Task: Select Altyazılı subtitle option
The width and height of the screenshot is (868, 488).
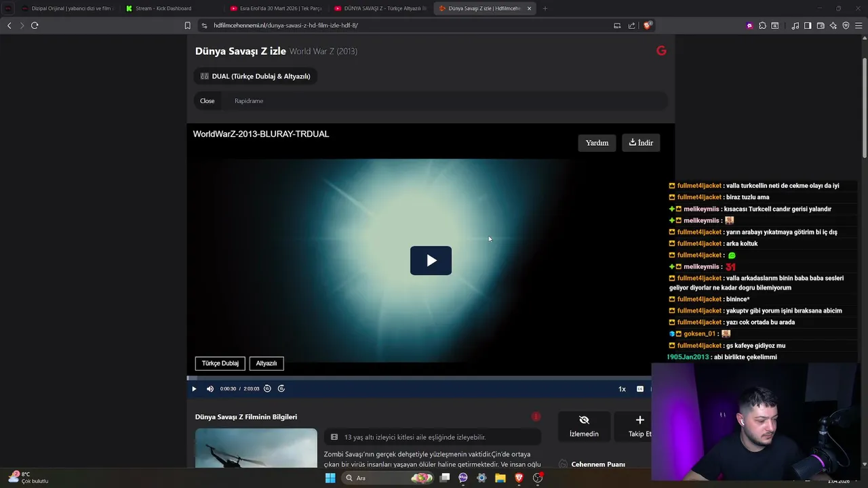Action: pos(267,363)
